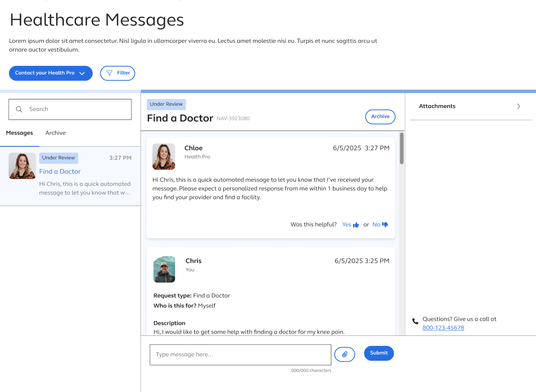Screen dimensions: 536x392
Task: Click the magnifying glass search icon
Action: tap(19, 110)
